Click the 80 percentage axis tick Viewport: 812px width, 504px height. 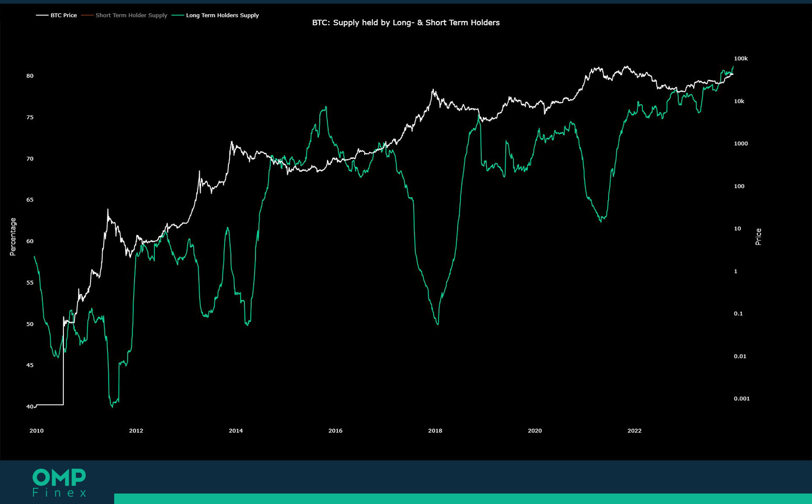(30, 76)
